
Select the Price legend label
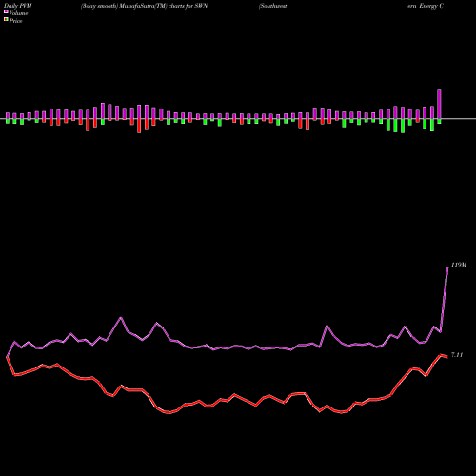point(15,21)
